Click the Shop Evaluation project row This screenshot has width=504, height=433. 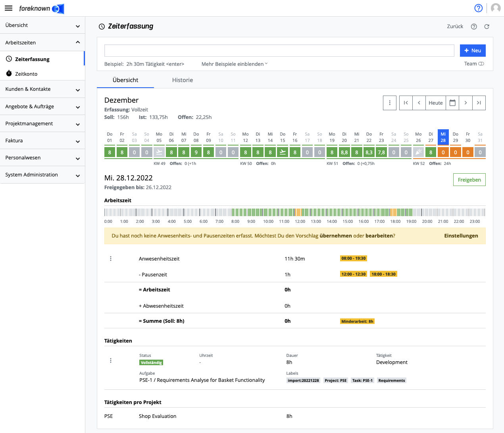click(x=295, y=416)
